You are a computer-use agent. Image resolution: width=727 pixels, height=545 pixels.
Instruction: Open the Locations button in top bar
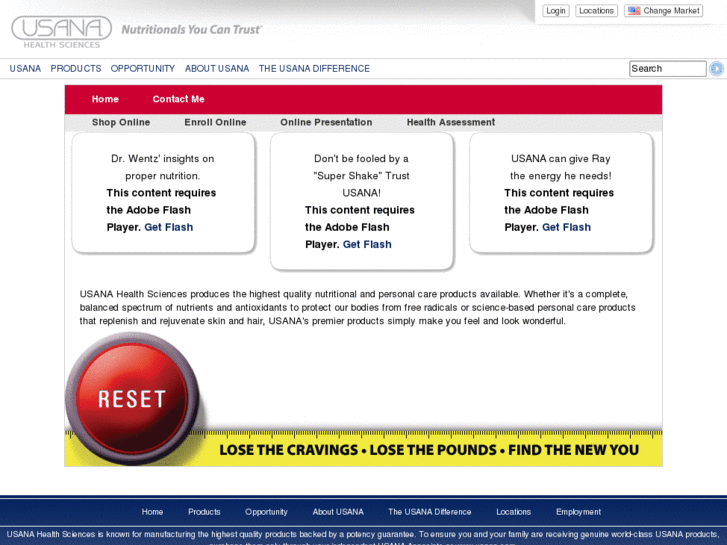[x=596, y=11]
